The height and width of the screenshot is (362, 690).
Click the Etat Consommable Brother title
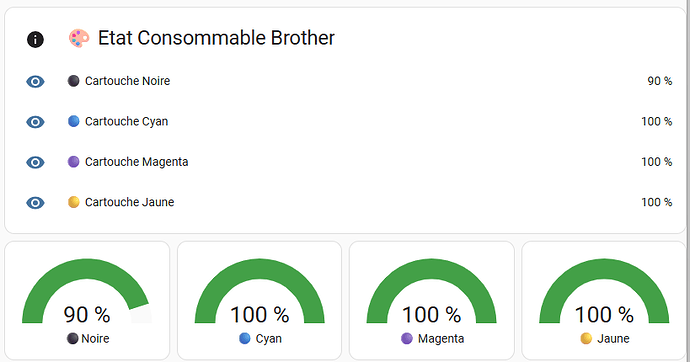point(216,38)
